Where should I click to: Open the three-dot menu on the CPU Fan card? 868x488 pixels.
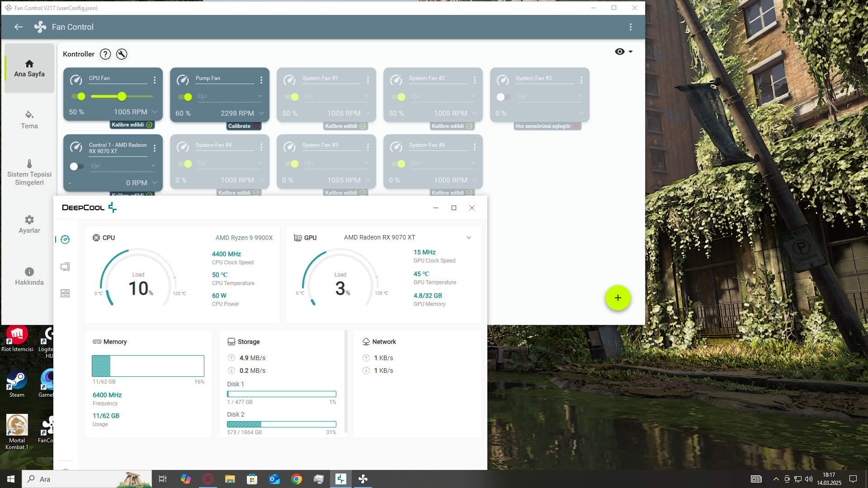155,80
